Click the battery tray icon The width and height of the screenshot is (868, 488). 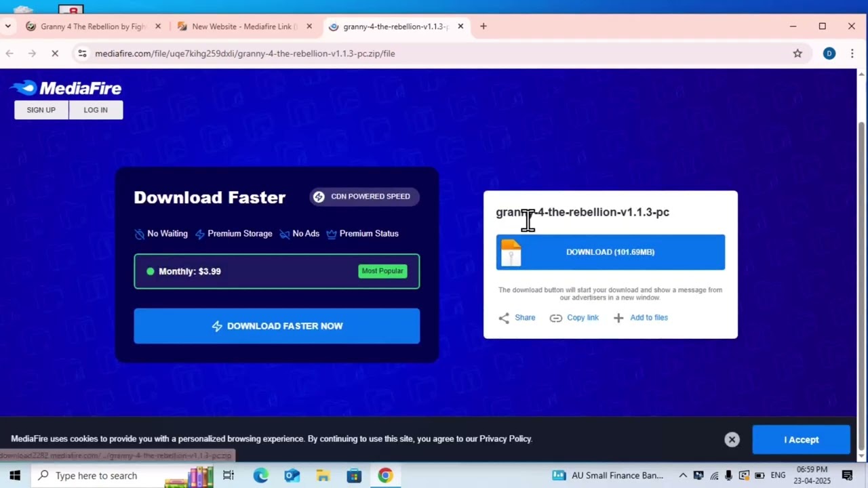[x=759, y=475]
